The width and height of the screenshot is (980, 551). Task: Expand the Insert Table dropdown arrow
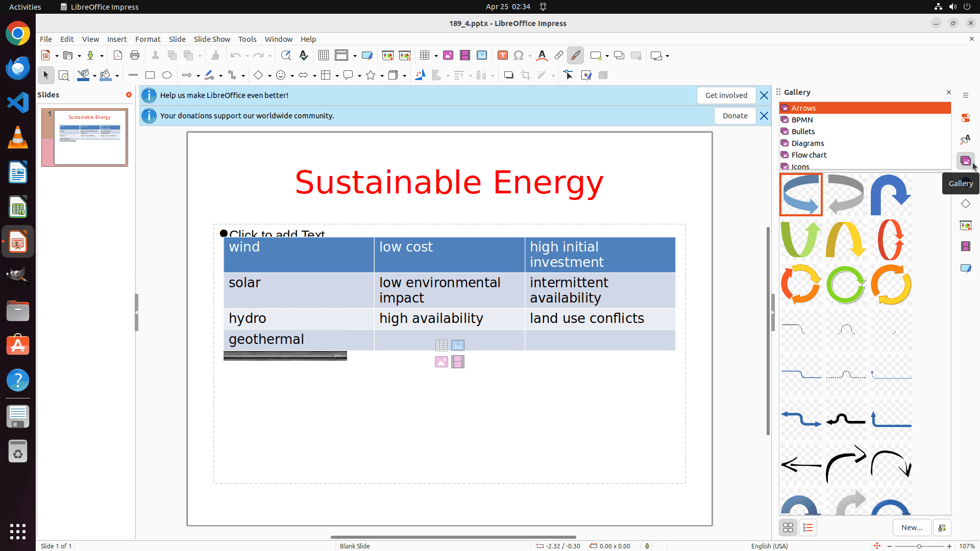tap(436, 56)
